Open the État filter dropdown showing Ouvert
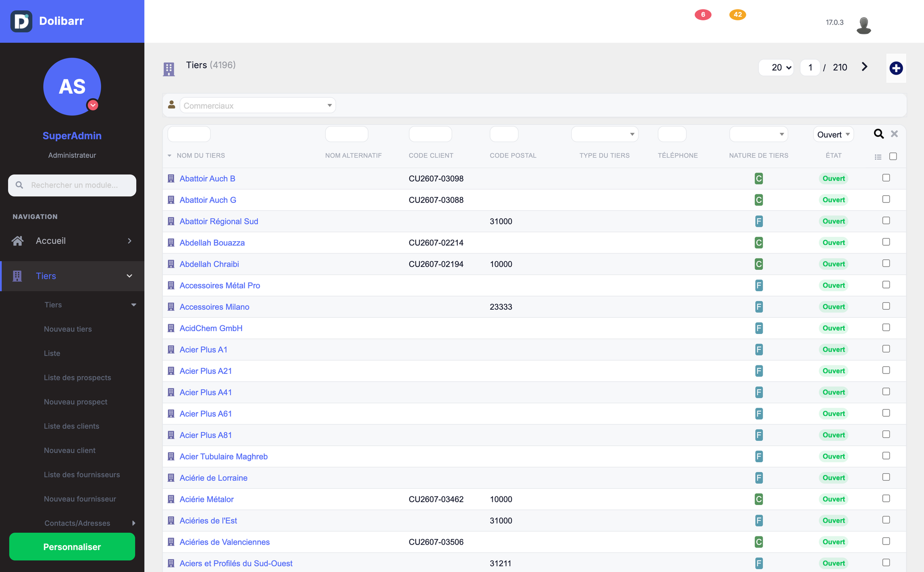924x572 pixels. [x=833, y=134]
